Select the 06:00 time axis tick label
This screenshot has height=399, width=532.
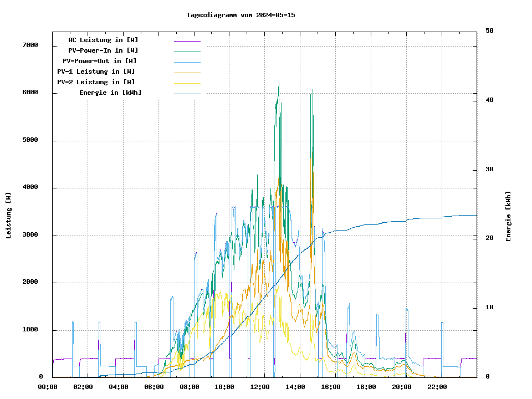(x=154, y=387)
